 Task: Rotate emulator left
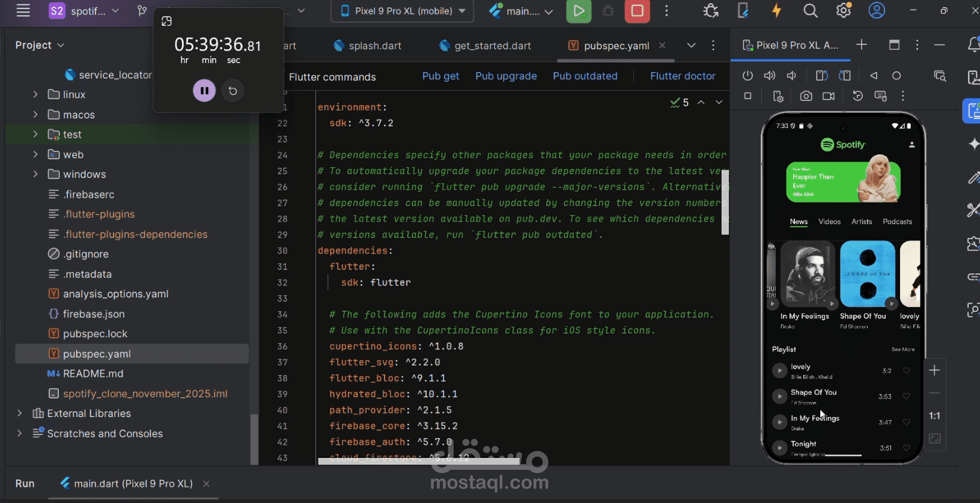pos(821,76)
